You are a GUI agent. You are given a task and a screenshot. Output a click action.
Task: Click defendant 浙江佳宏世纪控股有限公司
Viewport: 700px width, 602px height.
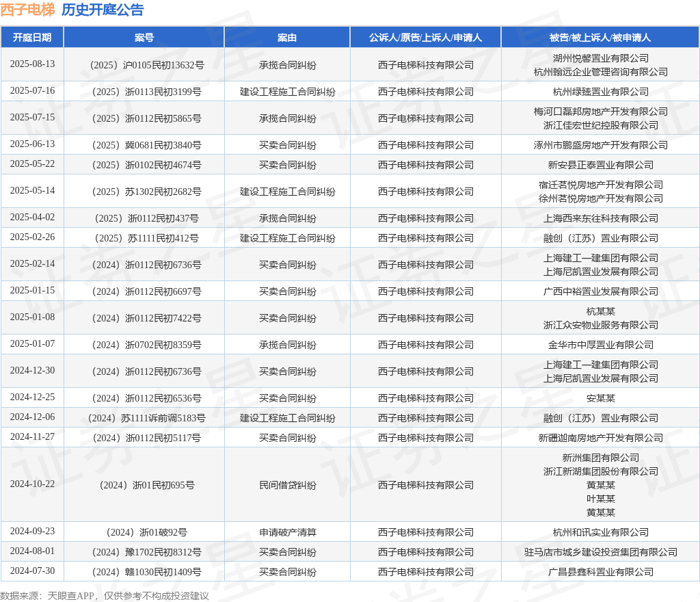pyautogui.click(x=600, y=125)
